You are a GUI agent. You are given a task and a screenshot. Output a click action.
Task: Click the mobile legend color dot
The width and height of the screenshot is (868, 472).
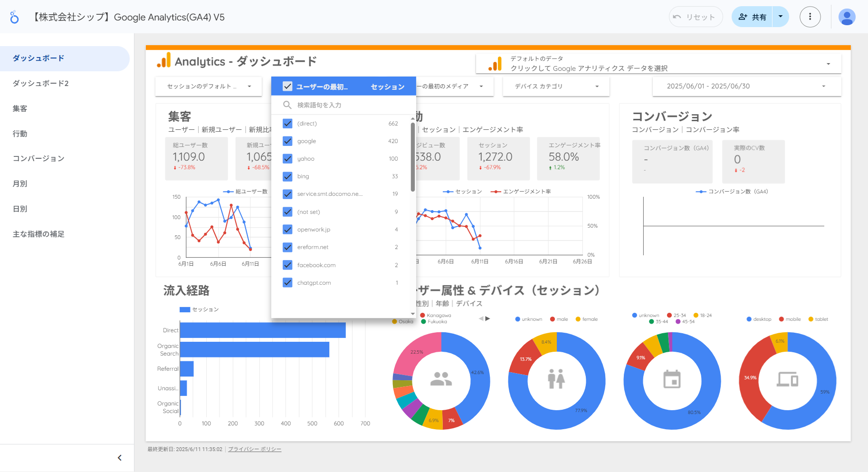781,319
